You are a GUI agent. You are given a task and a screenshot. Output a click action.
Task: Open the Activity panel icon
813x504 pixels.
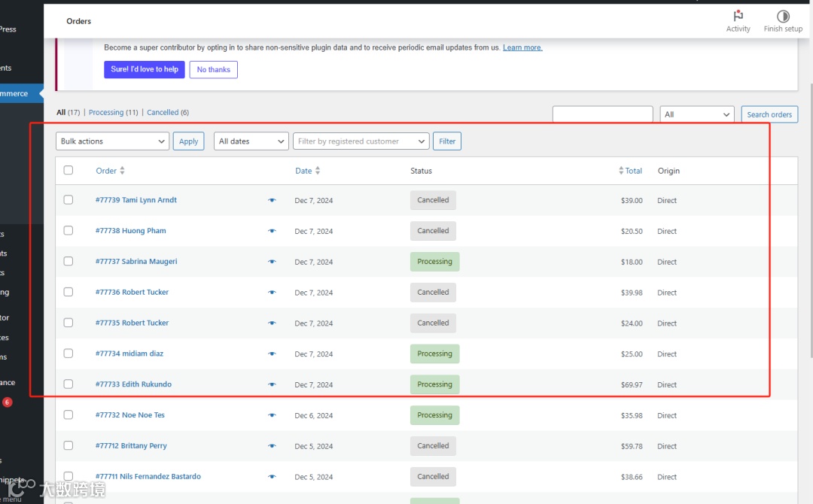[738, 16]
